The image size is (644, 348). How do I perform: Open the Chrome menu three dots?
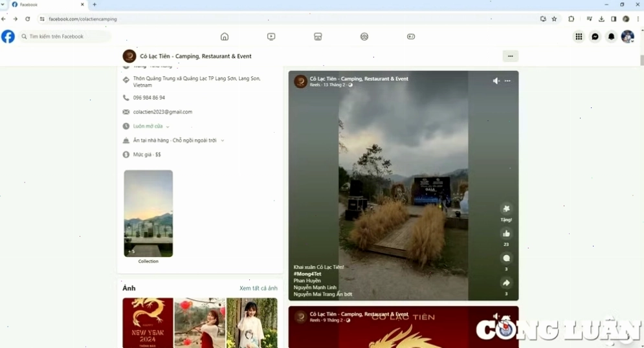point(638,19)
